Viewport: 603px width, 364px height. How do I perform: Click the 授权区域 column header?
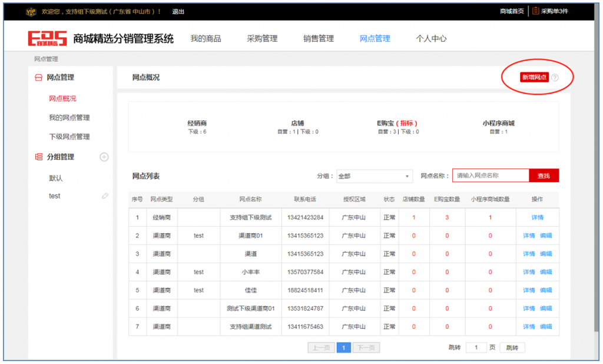coord(354,199)
